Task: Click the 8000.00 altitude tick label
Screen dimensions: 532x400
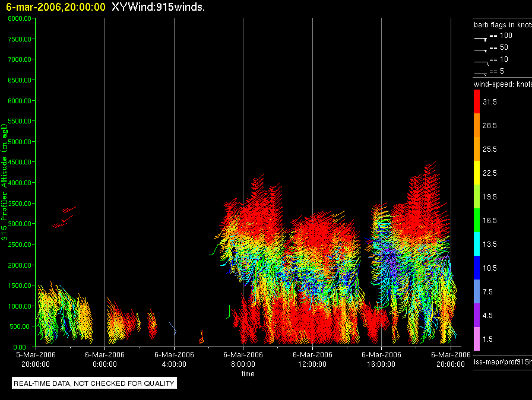Action: 20,18
